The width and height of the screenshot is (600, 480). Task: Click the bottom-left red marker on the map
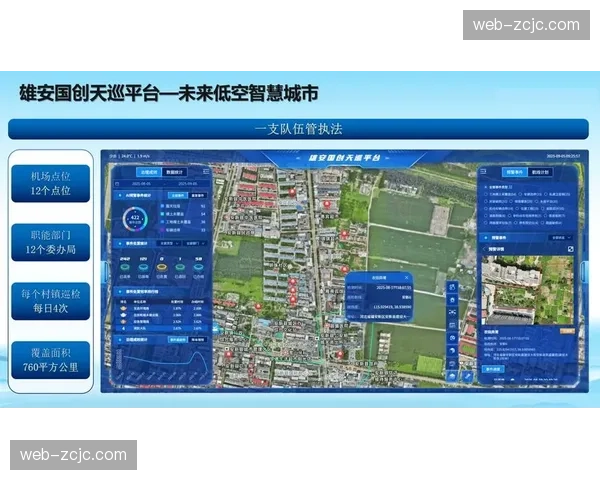228,355
